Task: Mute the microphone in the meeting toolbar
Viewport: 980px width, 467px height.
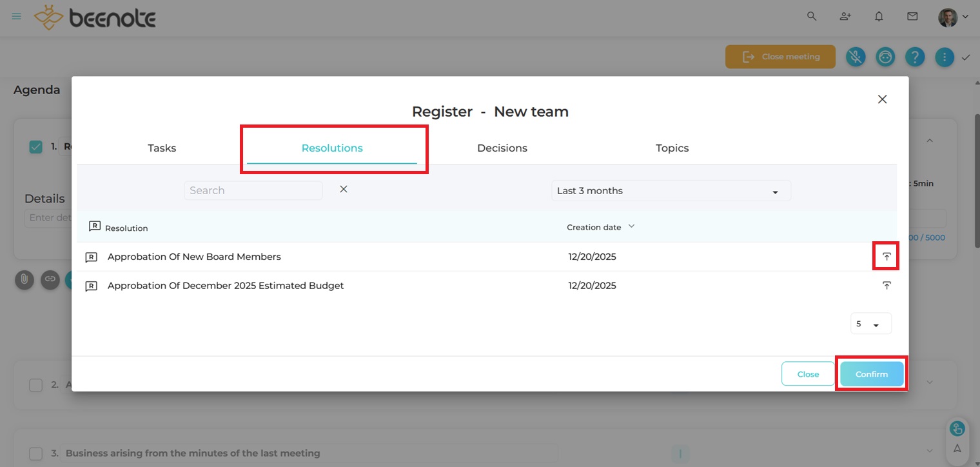Action: [x=856, y=57]
